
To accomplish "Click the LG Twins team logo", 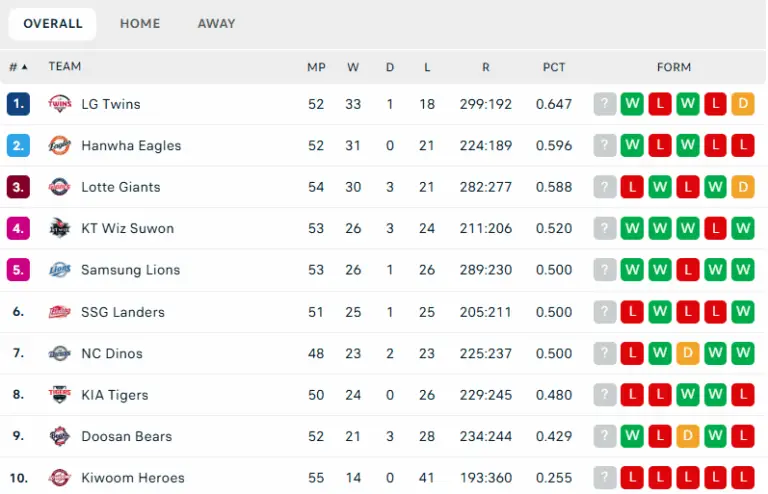I will pos(60,104).
